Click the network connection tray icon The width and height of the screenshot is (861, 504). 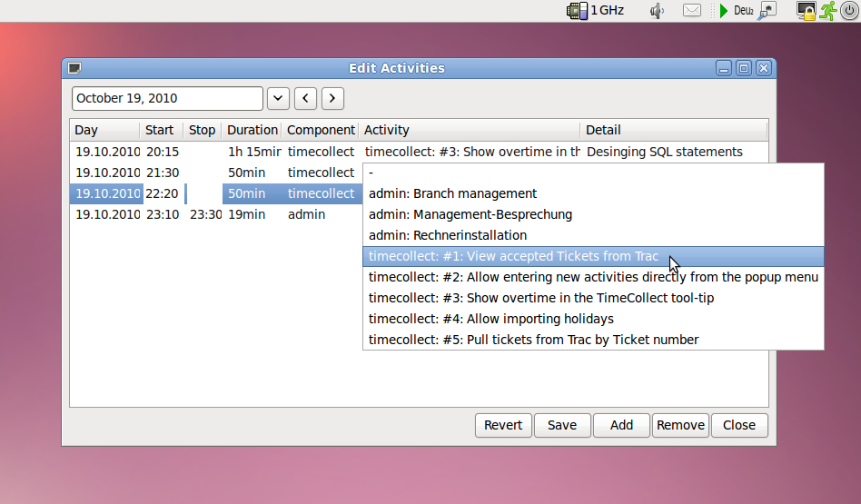coord(767,11)
